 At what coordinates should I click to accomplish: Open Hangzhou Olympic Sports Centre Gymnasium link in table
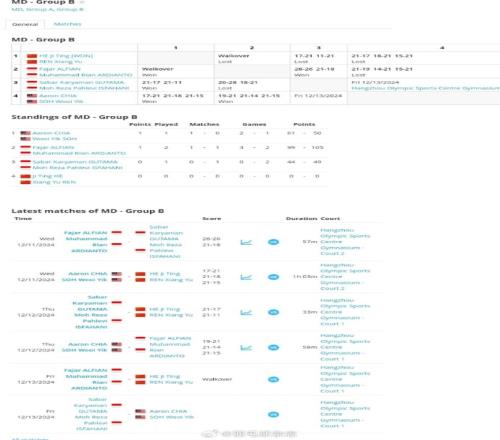tap(425, 88)
